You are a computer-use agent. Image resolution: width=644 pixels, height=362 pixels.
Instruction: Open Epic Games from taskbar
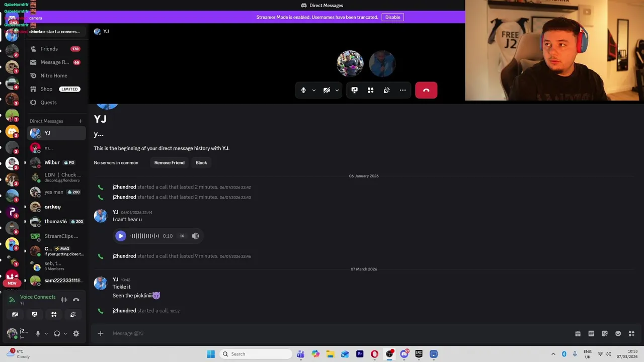coord(419,354)
